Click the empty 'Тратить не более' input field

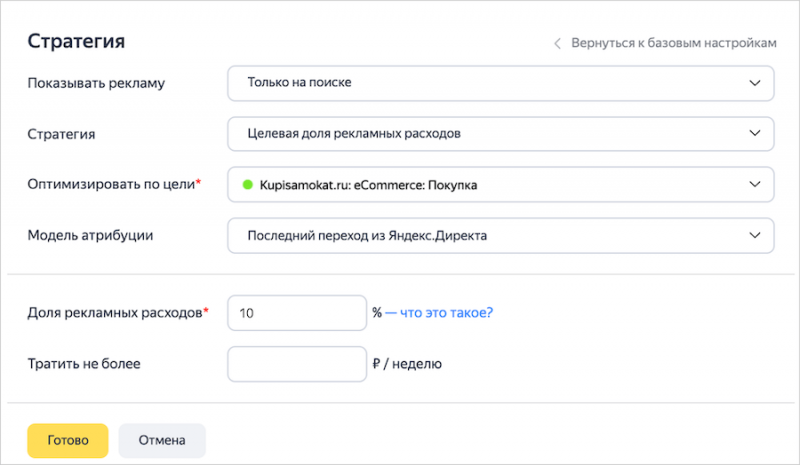(x=298, y=364)
